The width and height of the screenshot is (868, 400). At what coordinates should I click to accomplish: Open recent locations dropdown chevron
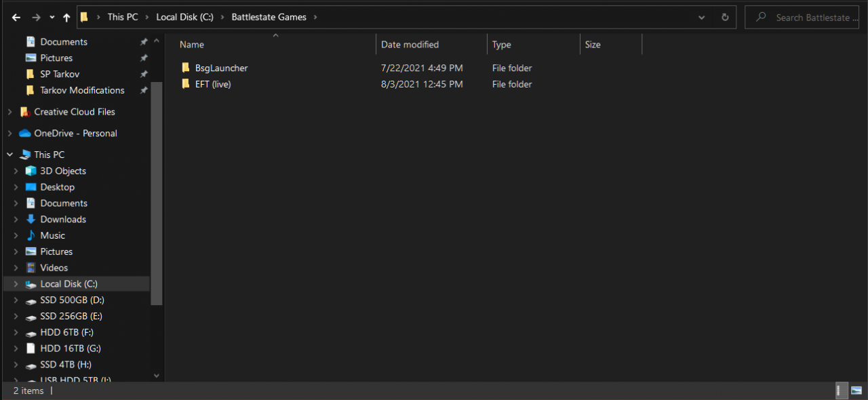(52, 18)
